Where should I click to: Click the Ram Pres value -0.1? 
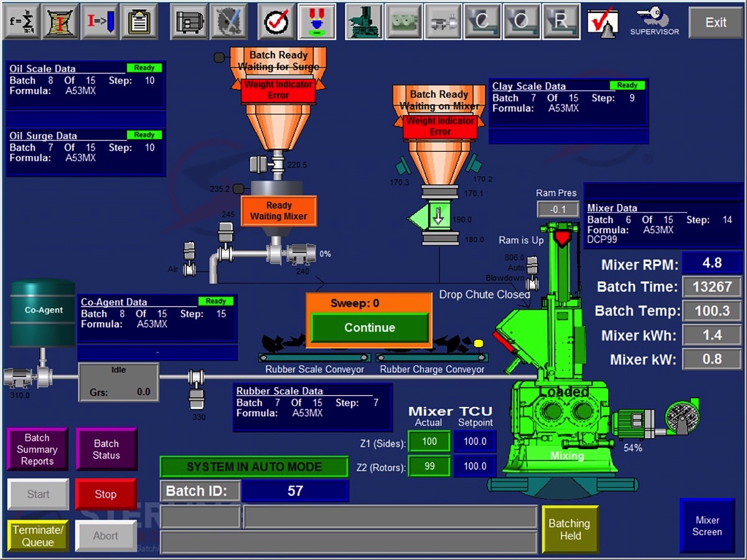click(x=558, y=209)
